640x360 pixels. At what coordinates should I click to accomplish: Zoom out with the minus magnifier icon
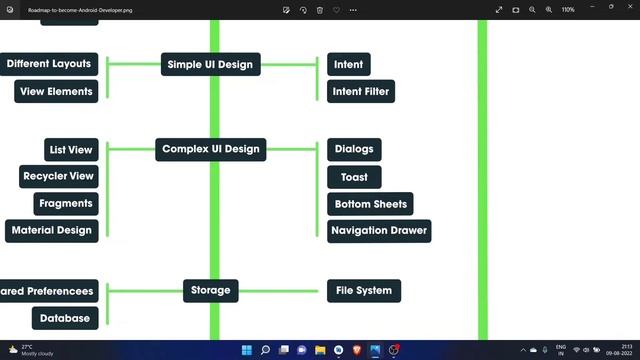[532, 10]
